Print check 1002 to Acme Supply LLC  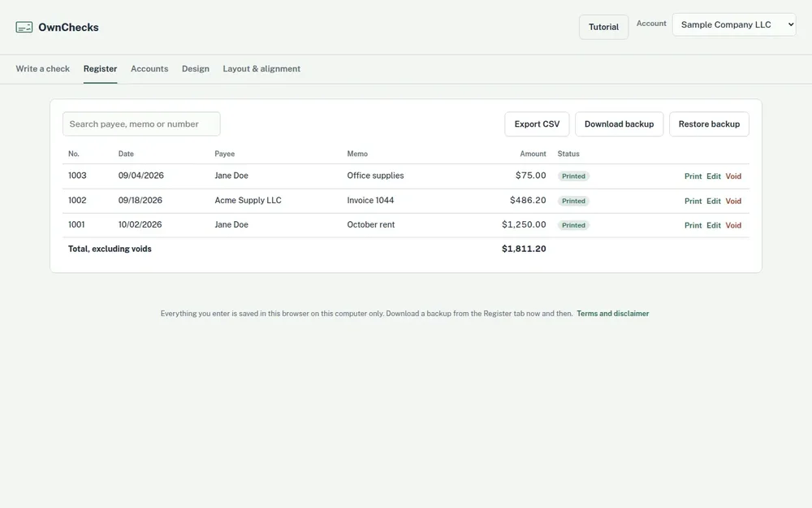pos(693,201)
